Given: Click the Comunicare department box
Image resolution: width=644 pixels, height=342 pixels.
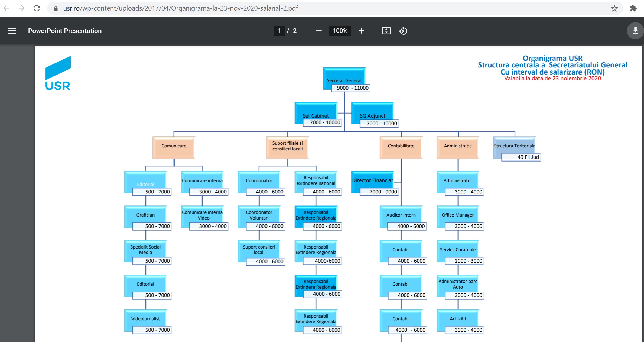Looking at the screenshot, I should point(174,147).
